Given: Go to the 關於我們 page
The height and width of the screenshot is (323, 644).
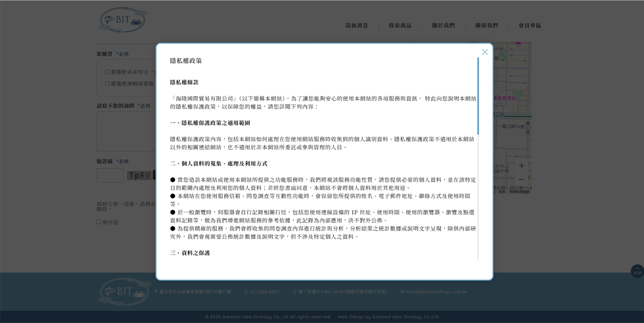Looking at the screenshot, I should tap(443, 26).
